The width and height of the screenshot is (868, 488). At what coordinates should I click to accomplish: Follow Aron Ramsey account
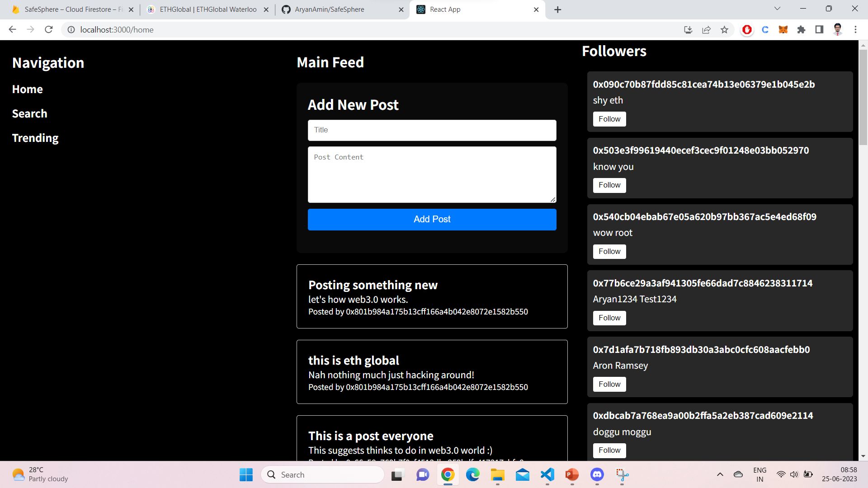[610, 384]
